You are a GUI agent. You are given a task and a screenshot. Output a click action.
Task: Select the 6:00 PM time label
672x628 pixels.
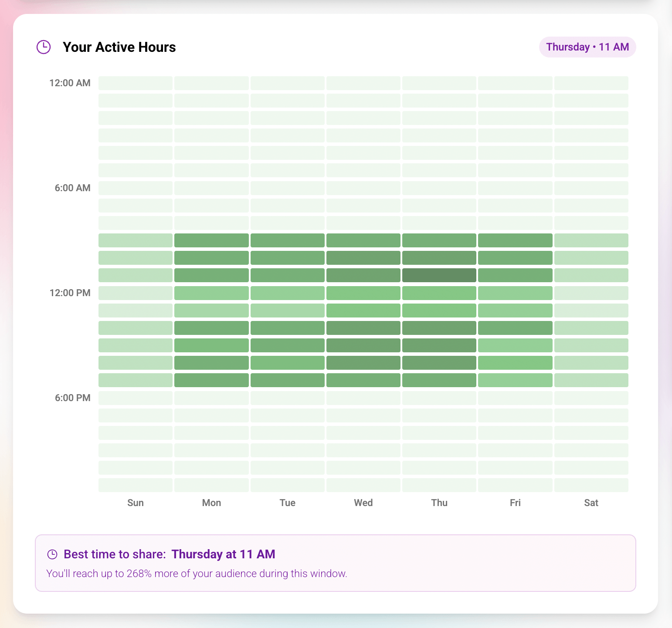click(x=72, y=398)
